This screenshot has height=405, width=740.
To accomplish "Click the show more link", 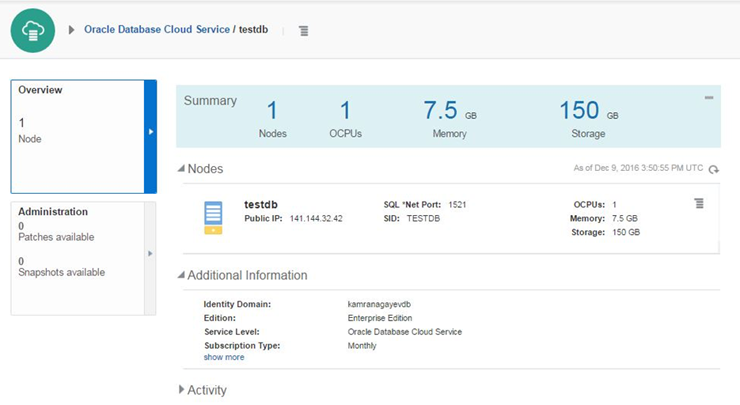I will tap(224, 357).
